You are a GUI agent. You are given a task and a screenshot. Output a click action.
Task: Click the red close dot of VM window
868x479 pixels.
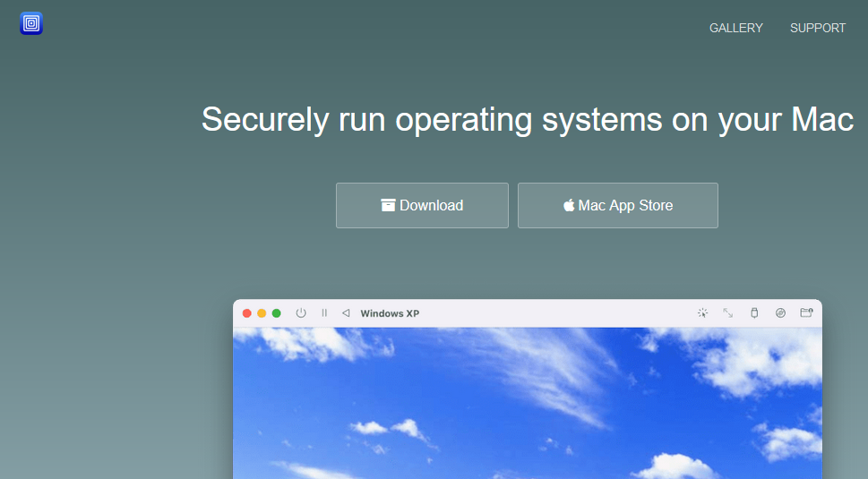tap(247, 313)
